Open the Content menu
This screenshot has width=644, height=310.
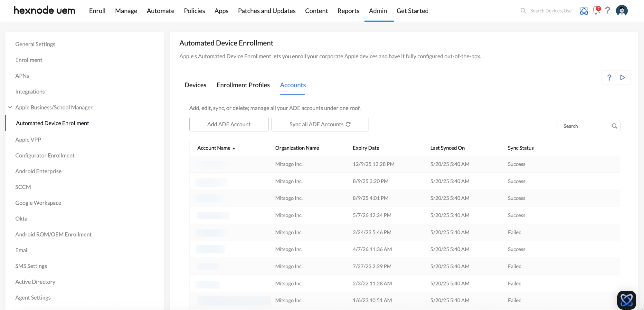(317, 11)
